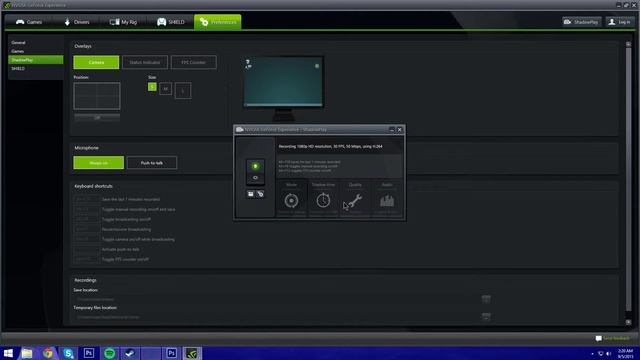Set overlay size to L
The image size is (640, 360).
point(183,91)
